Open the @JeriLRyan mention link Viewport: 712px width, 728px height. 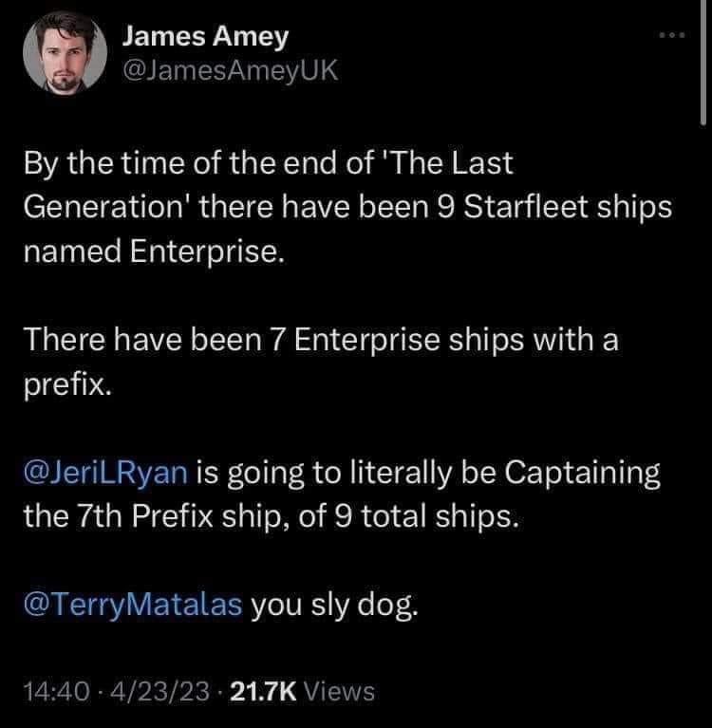coord(114,474)
